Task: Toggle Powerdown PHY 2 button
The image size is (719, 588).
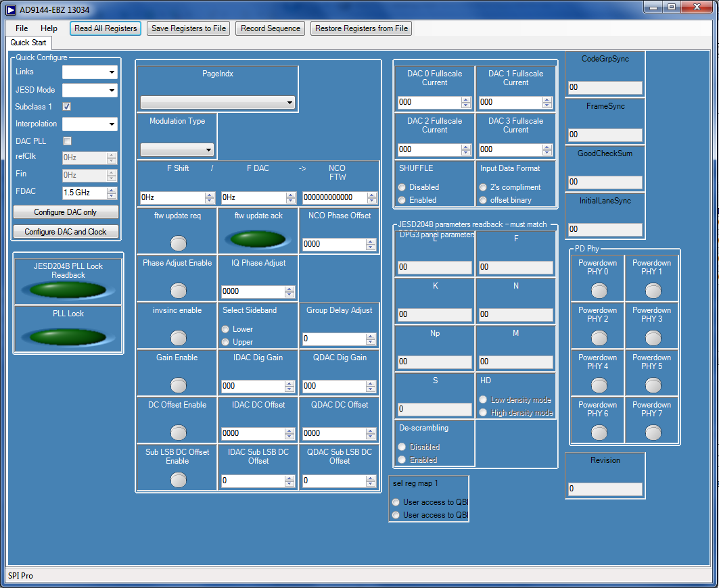Action: 599,338
